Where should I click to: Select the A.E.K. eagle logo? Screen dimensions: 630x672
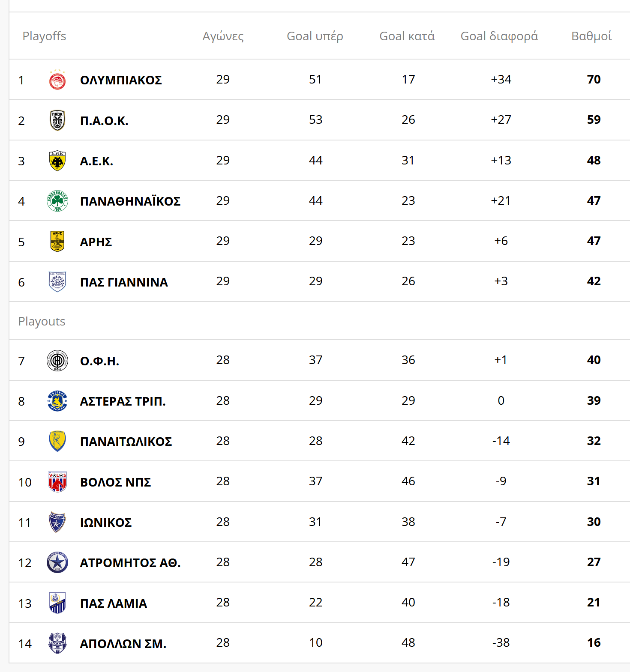[57, 161]
